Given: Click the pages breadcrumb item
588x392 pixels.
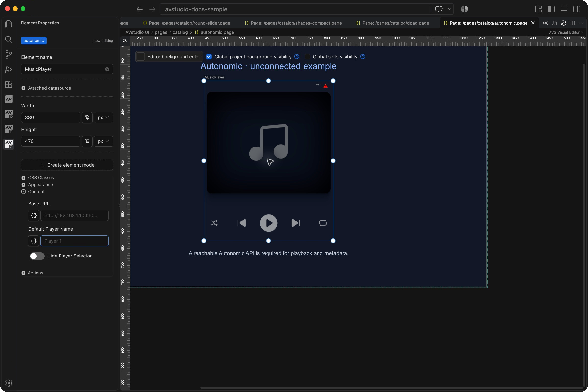Looking at the screenshot, I should click(161, 32).
